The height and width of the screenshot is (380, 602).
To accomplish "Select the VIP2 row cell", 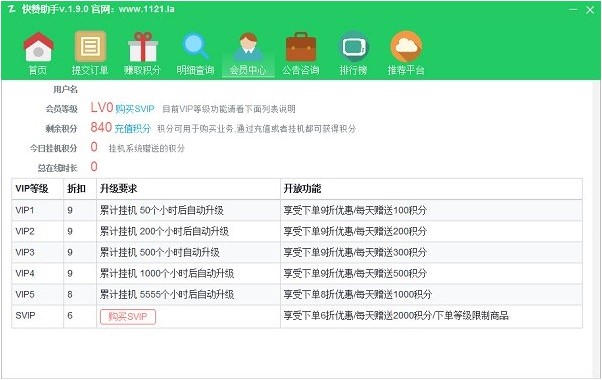I will 38,231.
